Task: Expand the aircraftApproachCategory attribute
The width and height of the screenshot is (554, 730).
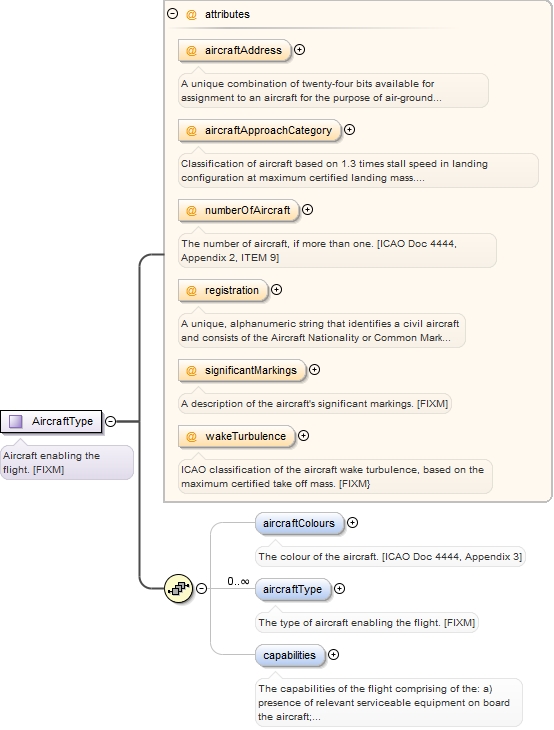Action: tap(350, 129)
